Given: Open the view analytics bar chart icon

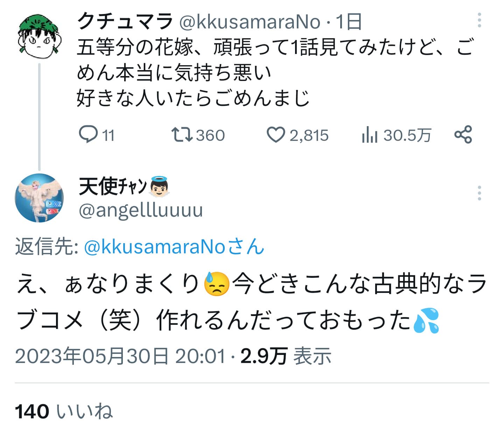Looking at the screenshot, I should pos(370,135).
